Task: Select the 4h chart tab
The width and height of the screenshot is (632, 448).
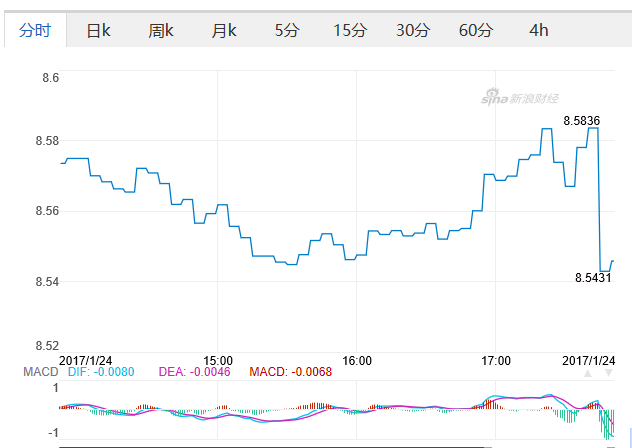Action: click(x=539, y=30)
